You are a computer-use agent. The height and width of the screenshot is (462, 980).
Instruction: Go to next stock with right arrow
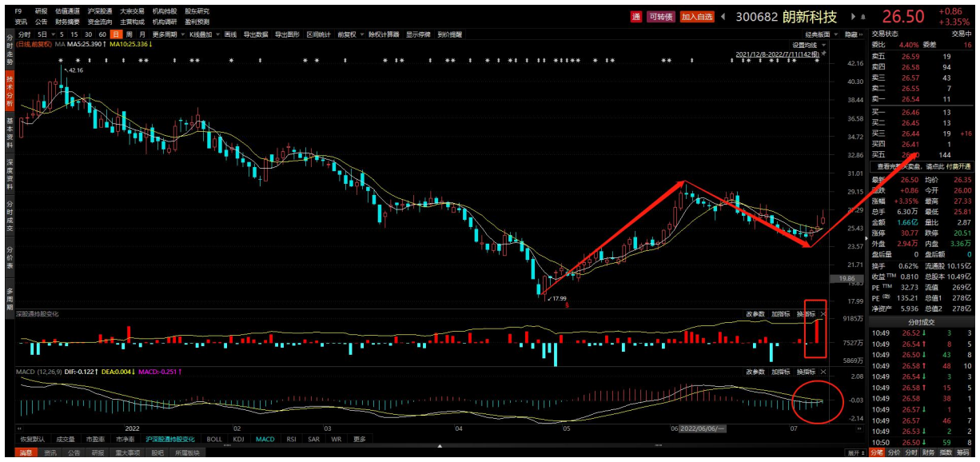852,17
